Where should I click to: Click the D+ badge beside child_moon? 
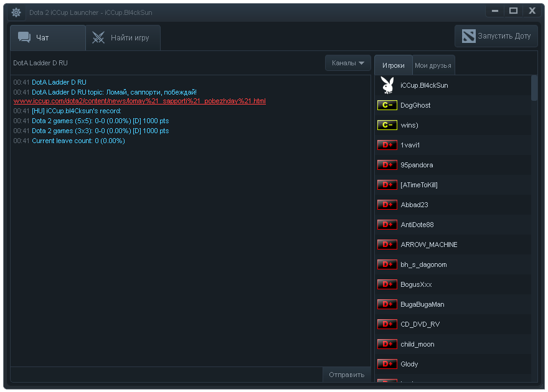[x=387, y=344]
